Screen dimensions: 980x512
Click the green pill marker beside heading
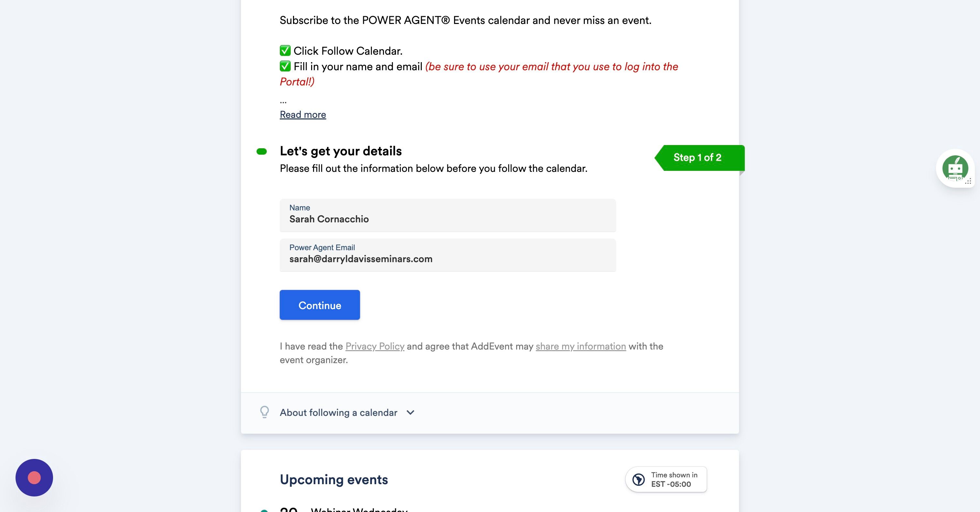point(262,151)
